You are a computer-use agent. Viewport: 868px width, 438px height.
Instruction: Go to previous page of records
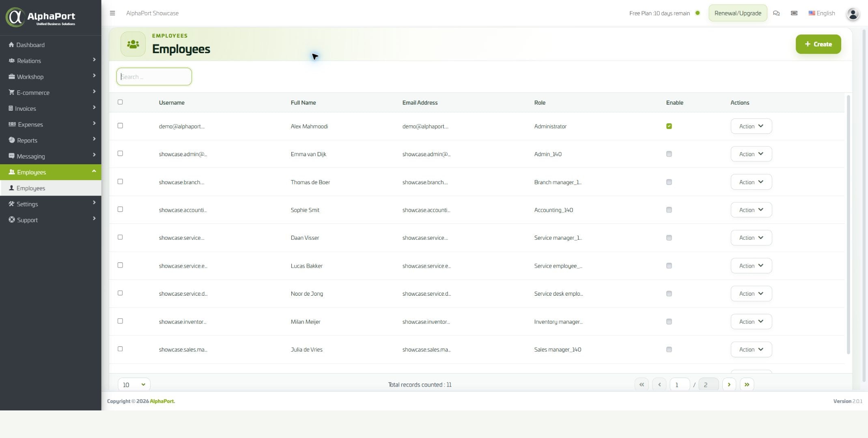click(659, 384)
